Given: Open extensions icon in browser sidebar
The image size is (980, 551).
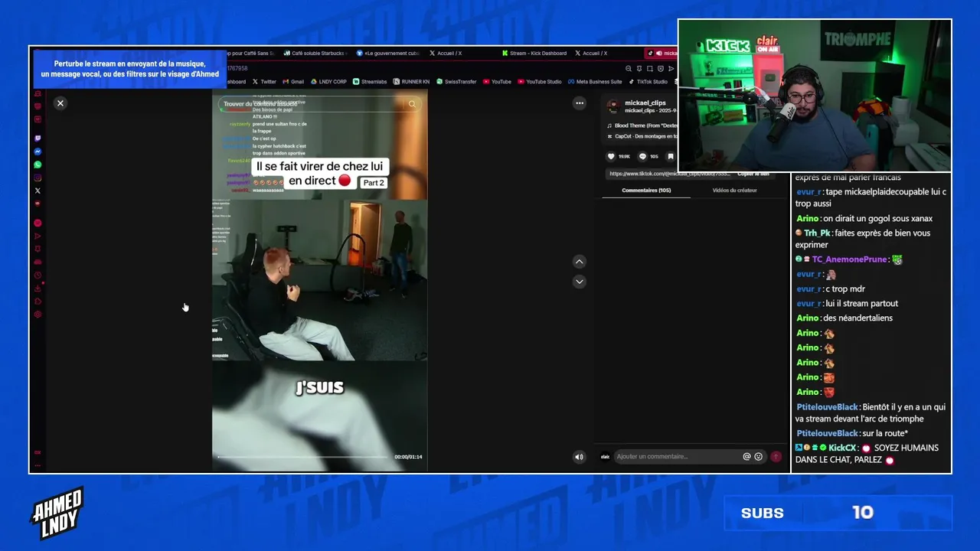Looking at the screenshot, I should [38, 302].
